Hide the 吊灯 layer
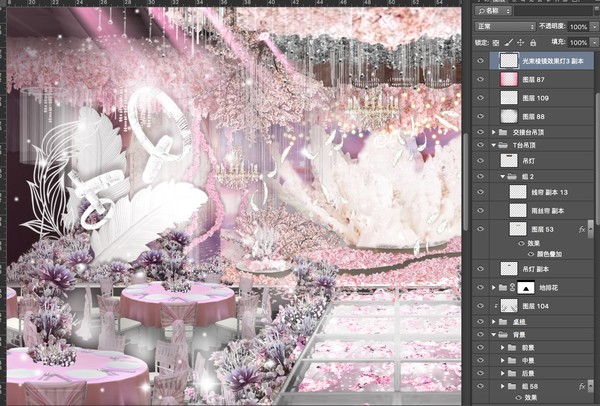Viewport: 600px width, 406px height. (481, 161)
